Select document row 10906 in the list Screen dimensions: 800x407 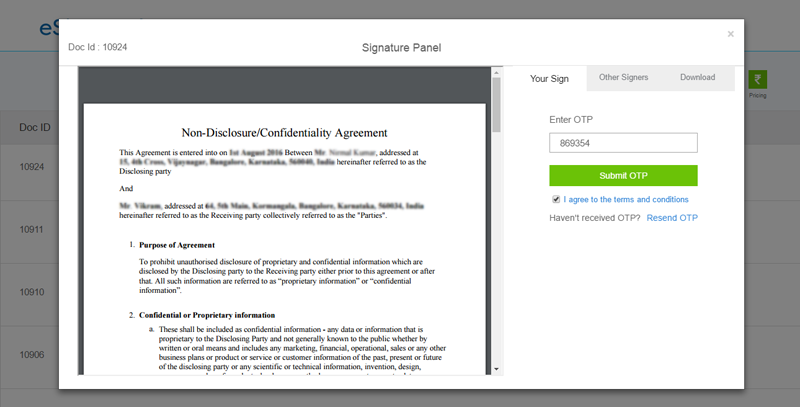[x=32, y=356]
